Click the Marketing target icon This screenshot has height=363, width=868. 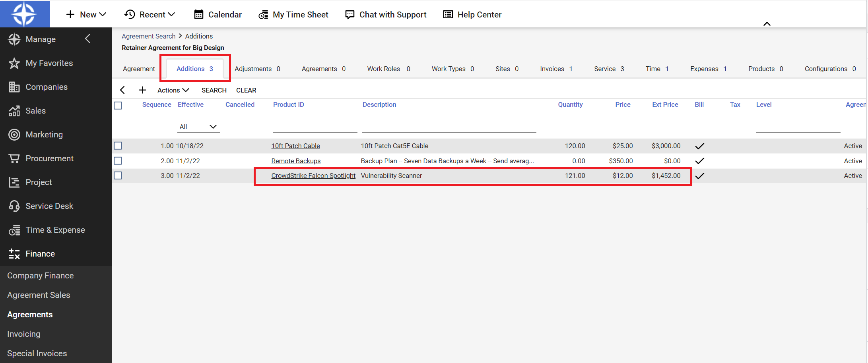tap(14, 135)
